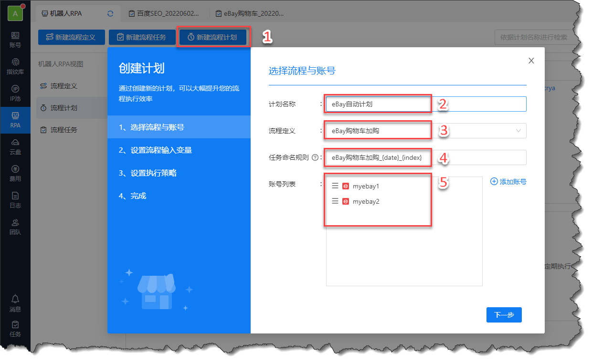Open the 任务 tasks panel
The height and width of the screenshot is (364, 592).
click(15, 328)
